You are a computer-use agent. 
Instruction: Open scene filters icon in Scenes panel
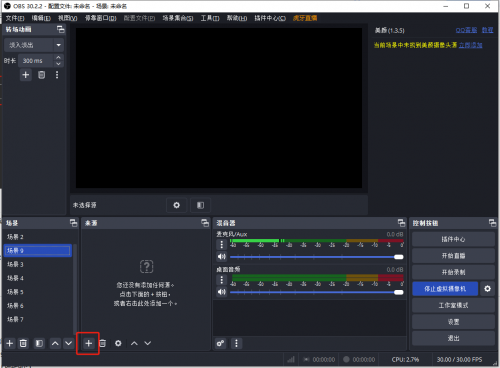coord(39,343)
